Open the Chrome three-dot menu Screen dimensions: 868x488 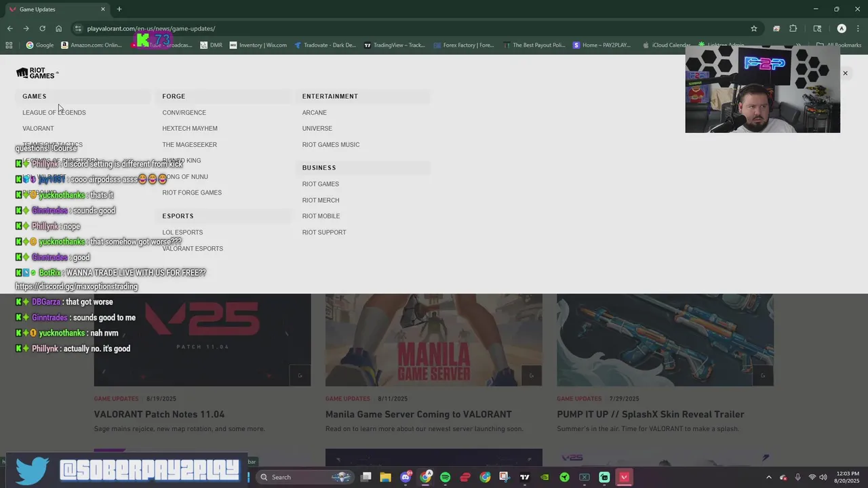point(859,28)
